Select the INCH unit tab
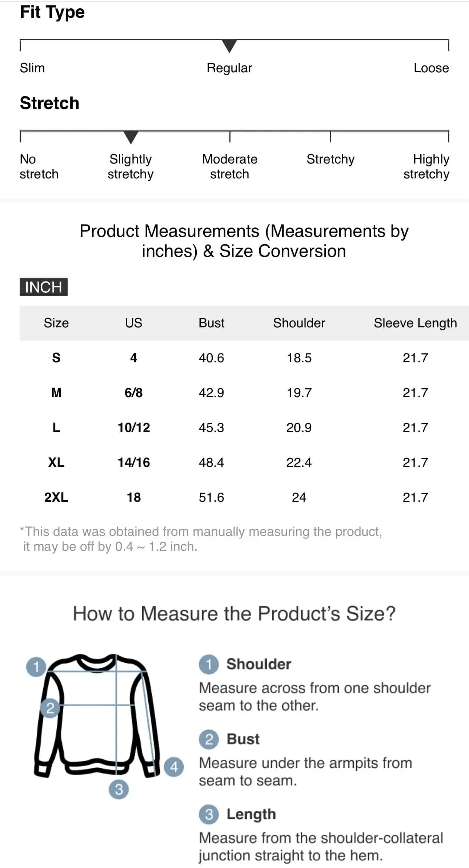Image resolution: width=469 pixels, height=868 pixels. [x=44, y=287]
